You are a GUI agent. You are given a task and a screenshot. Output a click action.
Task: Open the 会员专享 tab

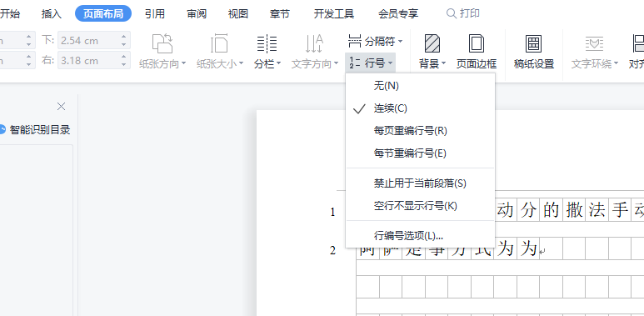tap(398, 13)
